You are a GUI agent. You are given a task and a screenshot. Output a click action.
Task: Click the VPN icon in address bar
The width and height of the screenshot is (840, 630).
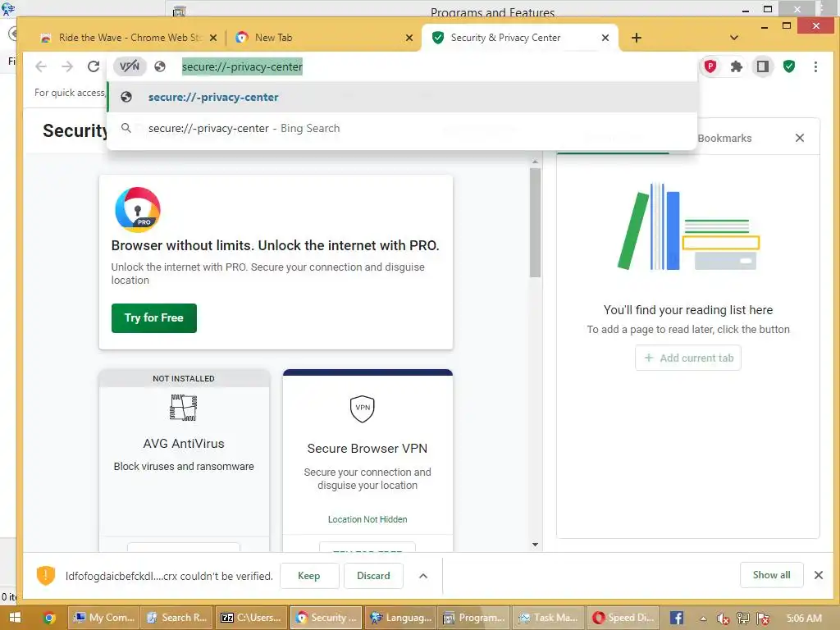coord(130,66)
